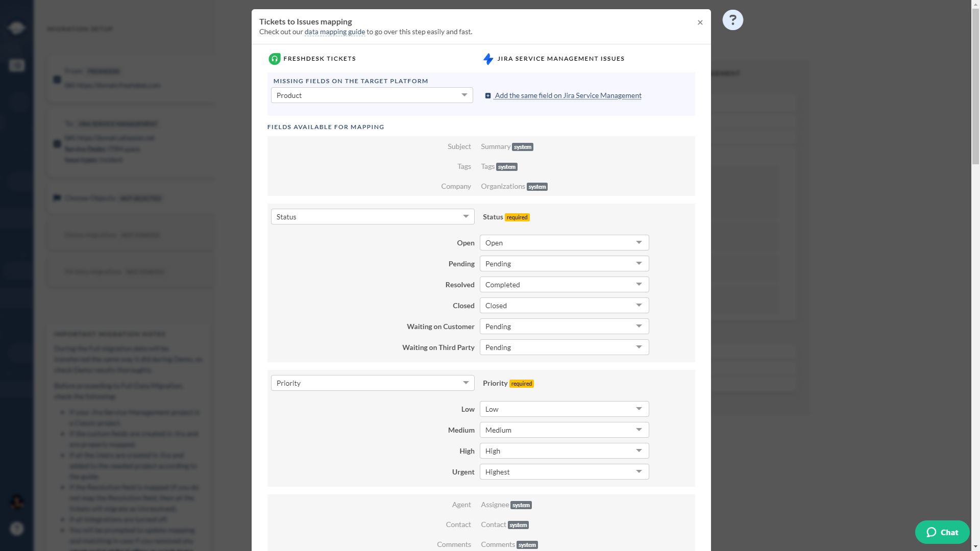Open the Freshdesk Priority field dropdown
This screenshot has height=551, width=980.
click(373, 383)
